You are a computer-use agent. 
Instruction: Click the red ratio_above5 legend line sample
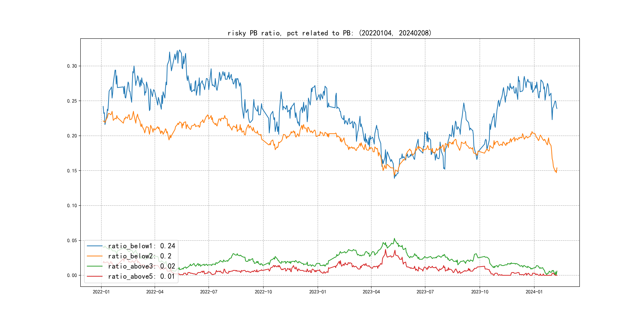(94, 276)
